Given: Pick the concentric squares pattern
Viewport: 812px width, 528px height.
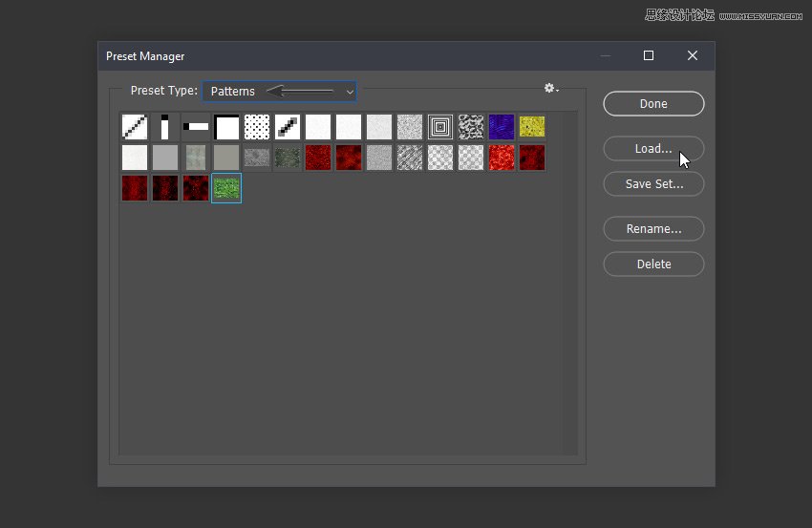Looking at the screenshot, I should (440, 127).
